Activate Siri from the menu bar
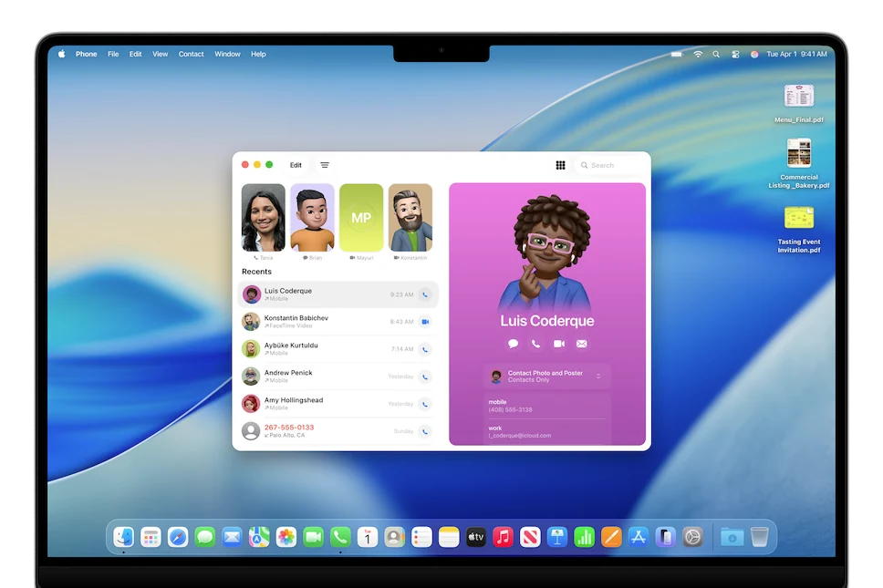 754,54
